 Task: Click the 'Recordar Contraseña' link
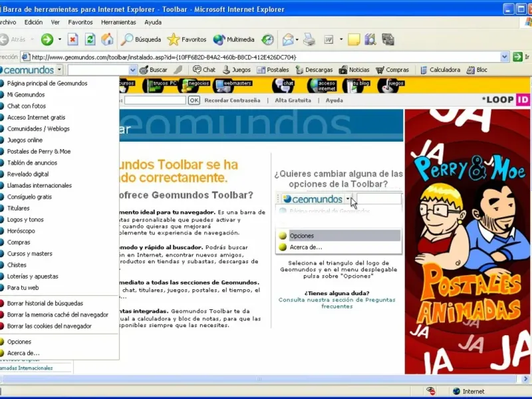(232, 100)
